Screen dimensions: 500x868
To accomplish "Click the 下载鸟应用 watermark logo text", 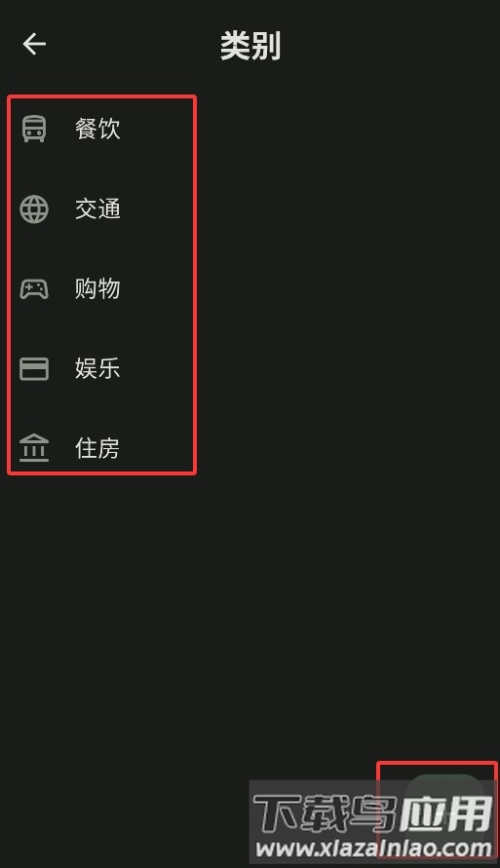I will tap(373, 813).
